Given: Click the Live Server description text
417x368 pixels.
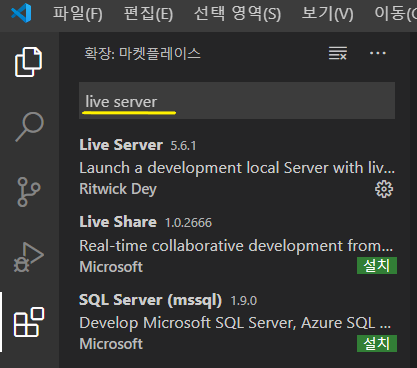Looking at the screenshot, I should [237, 167].
